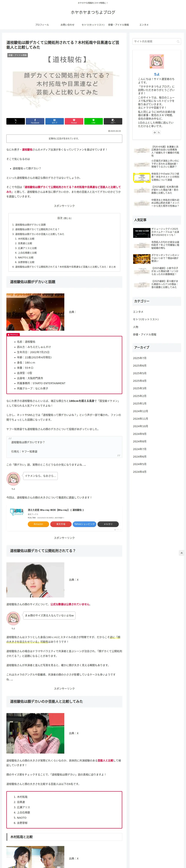
Task: Open the お問い合わせ menu item
Action: [x=67, y=25]
